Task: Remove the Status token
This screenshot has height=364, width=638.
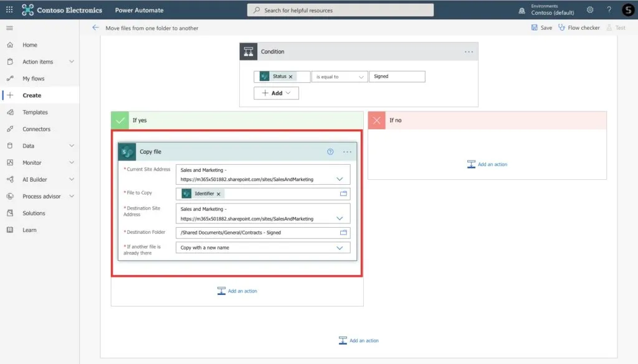Action: point(290,77)
